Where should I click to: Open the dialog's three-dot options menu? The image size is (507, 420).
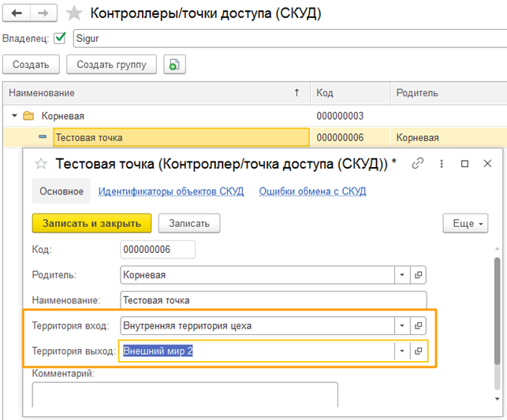click(442, 163)
